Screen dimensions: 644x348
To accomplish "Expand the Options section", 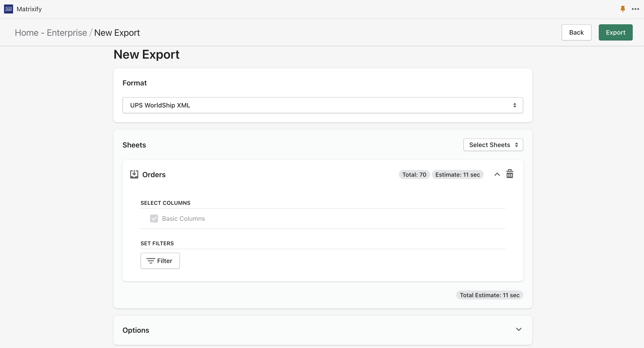I will pyautogui.click(x=519, y=330).
